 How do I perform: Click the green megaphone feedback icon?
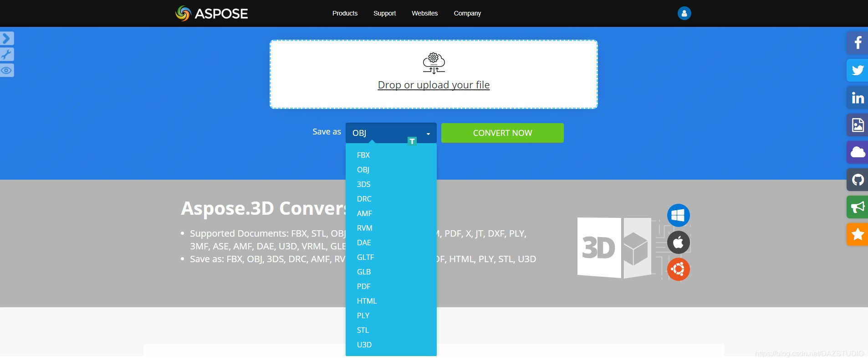pyautogui.click(x=858, y=207)
